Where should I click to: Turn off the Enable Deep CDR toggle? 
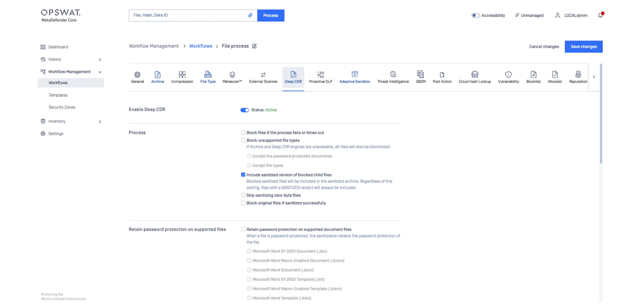click(245, 110)
